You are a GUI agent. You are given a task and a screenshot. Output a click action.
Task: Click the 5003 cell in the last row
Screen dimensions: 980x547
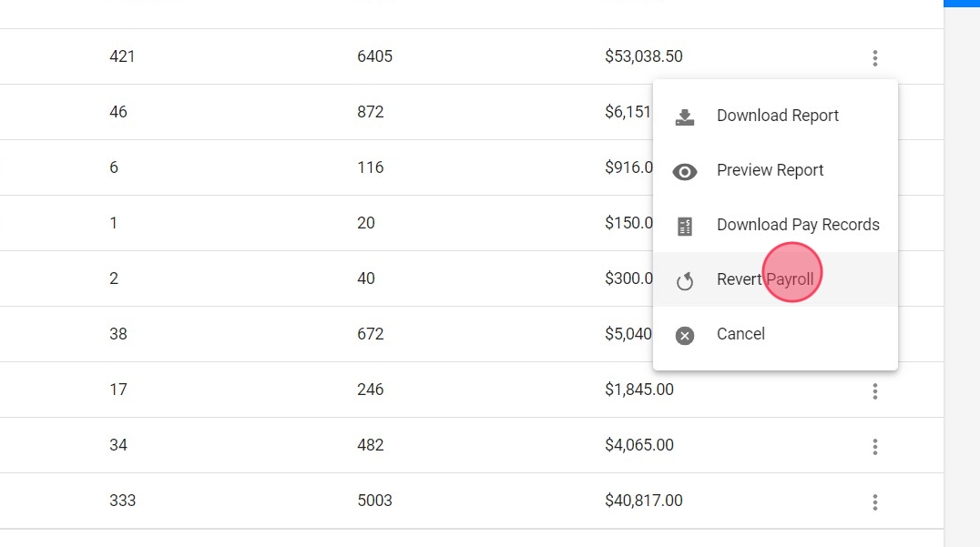coord(374,501)
